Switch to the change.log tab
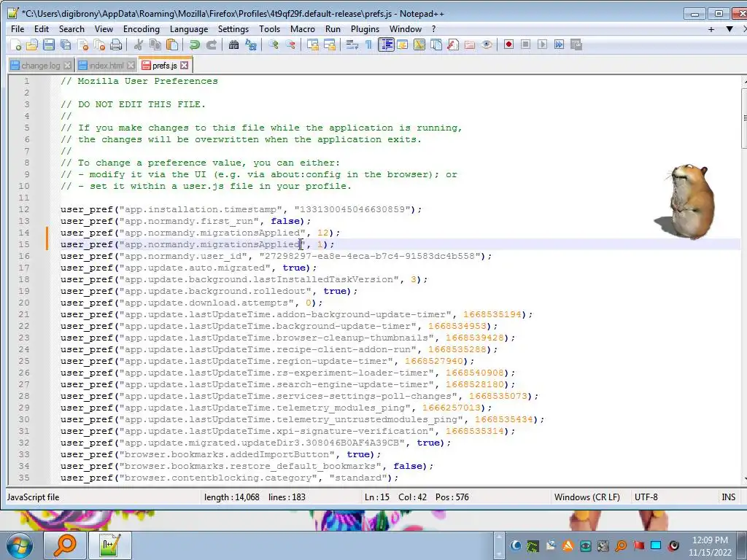The image size is (747, 560). 40,66
